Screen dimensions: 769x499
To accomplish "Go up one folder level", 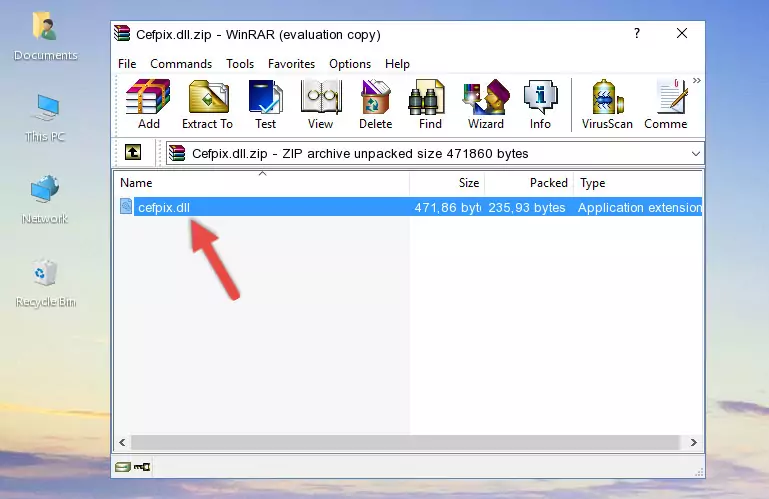I will (133, 153).
